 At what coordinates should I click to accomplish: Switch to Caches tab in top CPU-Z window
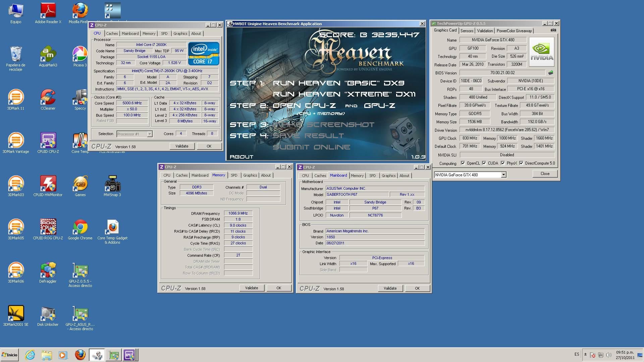[x=112, y=34]
